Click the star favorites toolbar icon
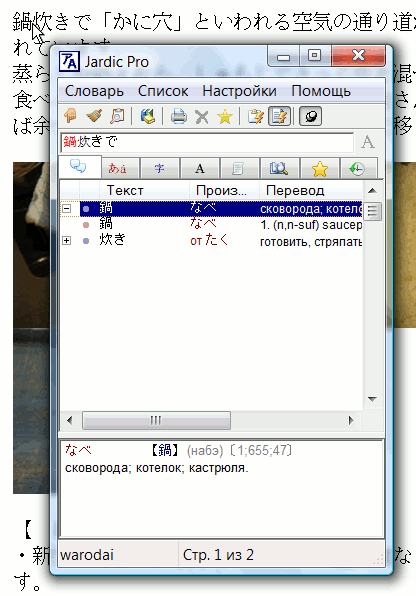 pyautogui.click(x=225, y=116)
